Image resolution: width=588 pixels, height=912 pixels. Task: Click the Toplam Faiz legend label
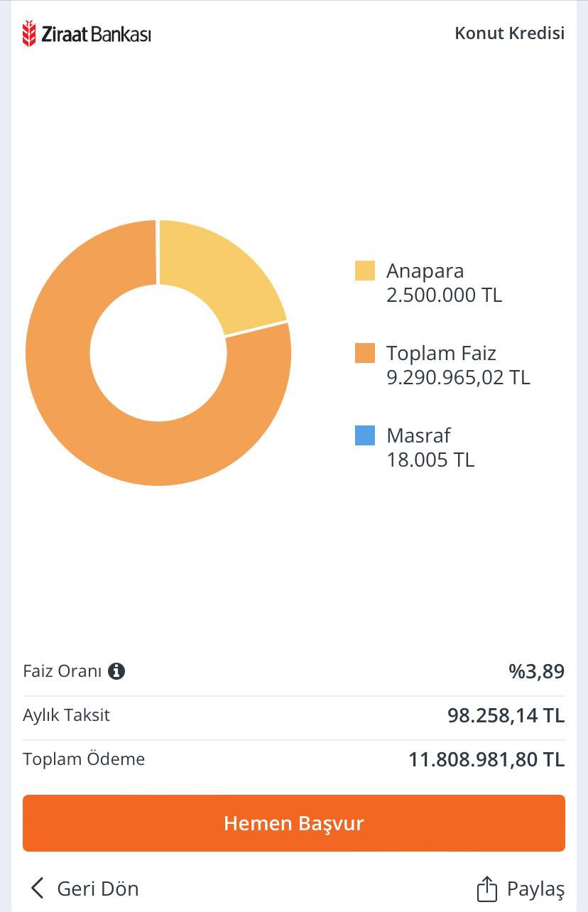(441, 353)
